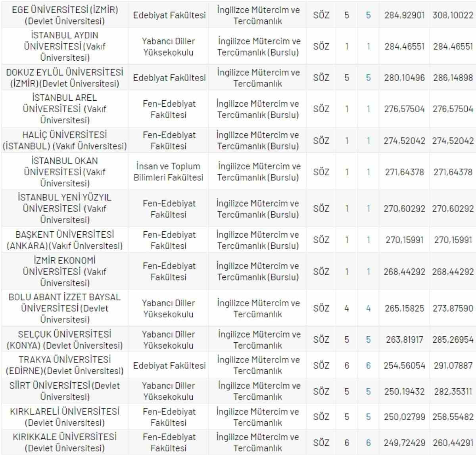Click the score 280,10496

404,78
